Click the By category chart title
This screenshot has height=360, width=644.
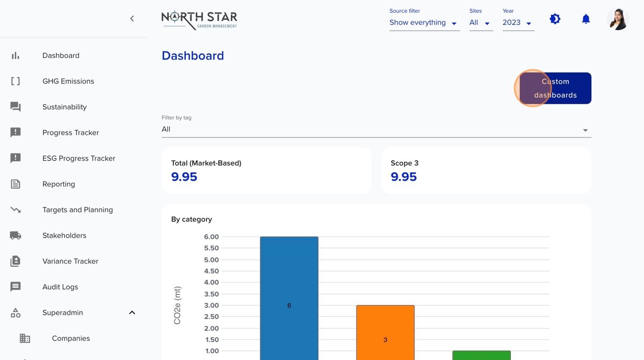coord(192,219)
